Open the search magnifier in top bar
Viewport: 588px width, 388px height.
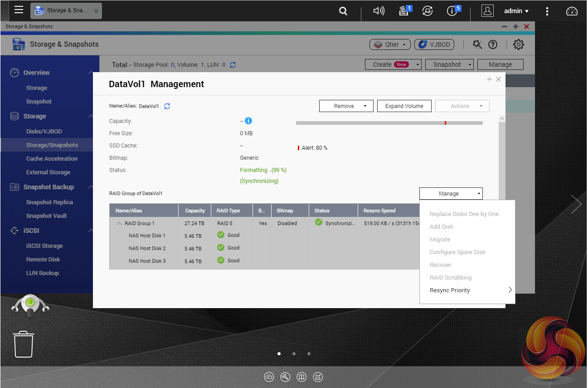pos(343,11)
